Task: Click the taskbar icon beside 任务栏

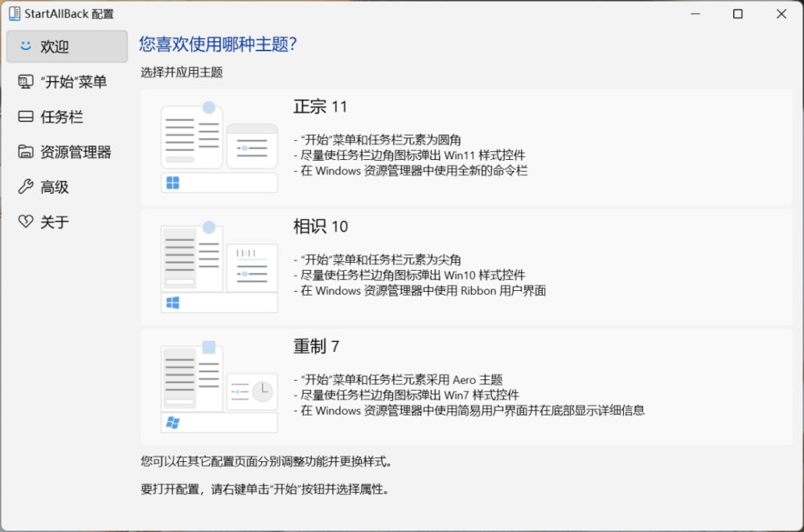Action: (26, 117)
